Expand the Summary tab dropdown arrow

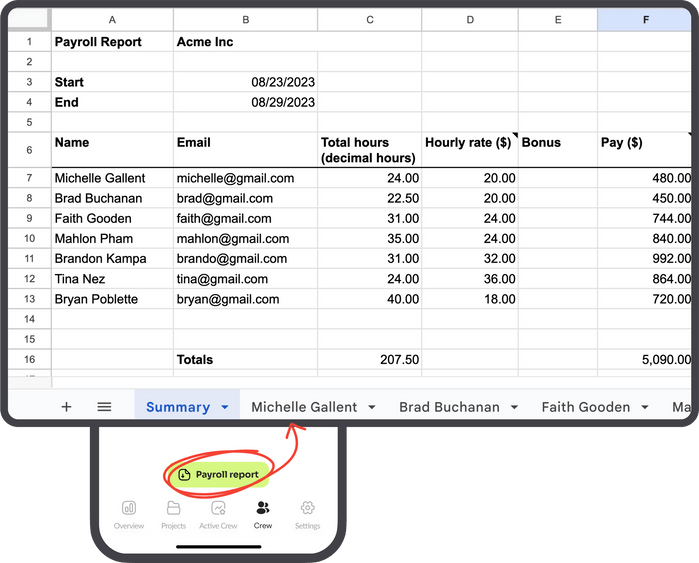[225, 408]
